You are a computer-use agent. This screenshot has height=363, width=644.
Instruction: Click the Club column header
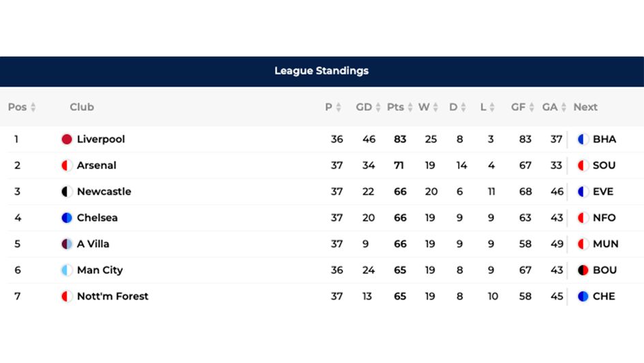tap(82, 107)
